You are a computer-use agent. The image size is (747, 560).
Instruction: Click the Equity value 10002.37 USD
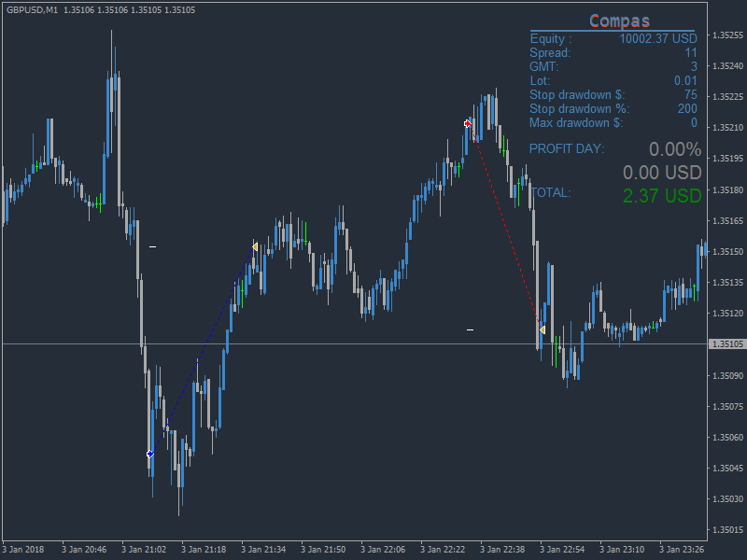[658, 38]
